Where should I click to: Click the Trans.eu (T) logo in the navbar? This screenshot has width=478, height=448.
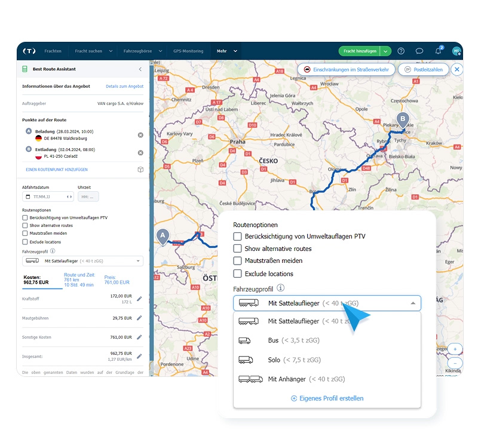29,51
